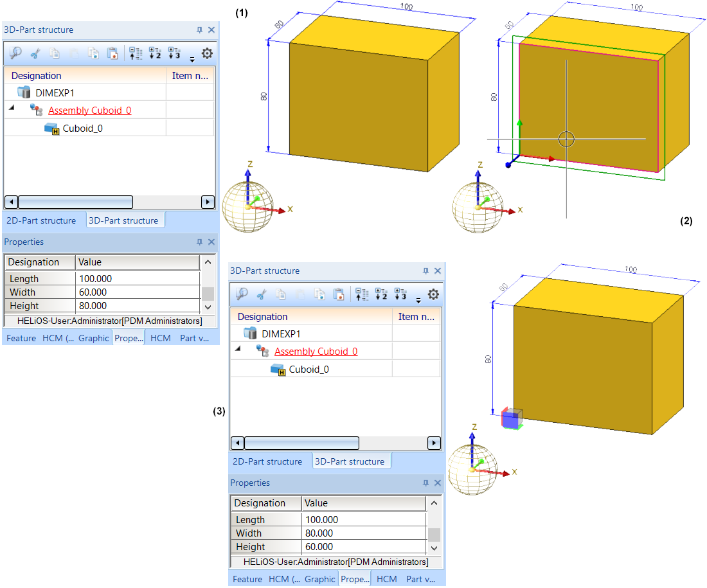The width and height of the screenshot is (707, 588).
Task: Click Height value 80.000 in upper-left Properties
Action: [138, 306]
